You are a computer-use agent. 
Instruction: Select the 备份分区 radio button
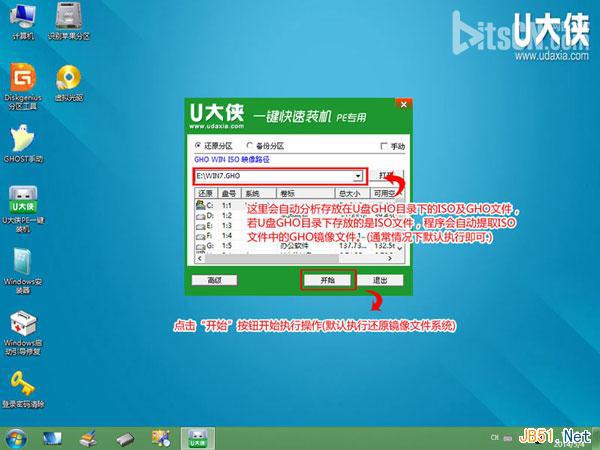click(x=249, y=145)
